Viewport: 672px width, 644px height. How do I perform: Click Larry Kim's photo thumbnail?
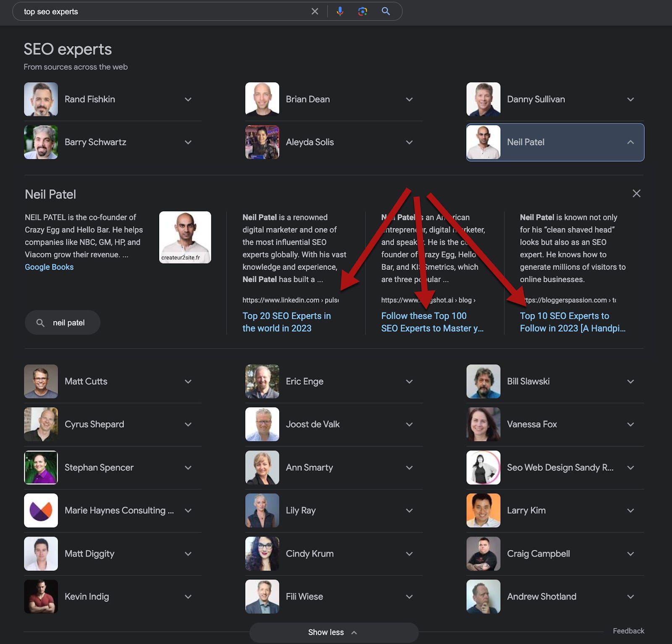pos(483,510)
